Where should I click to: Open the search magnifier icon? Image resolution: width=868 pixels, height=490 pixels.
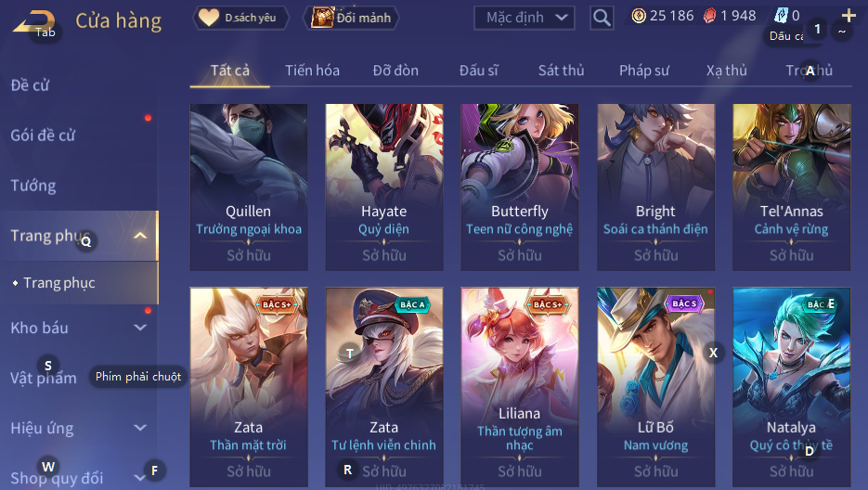pos(602,19)
